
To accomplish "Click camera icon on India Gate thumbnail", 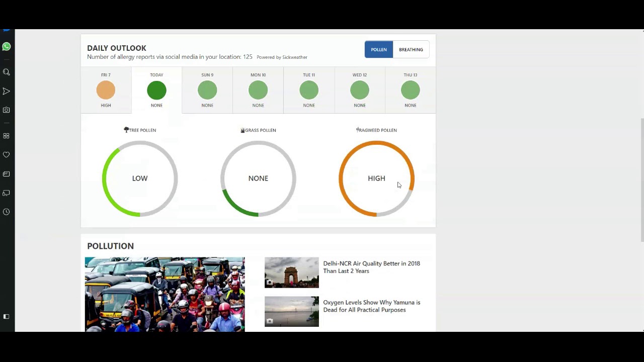I will [x=270, y=283].
